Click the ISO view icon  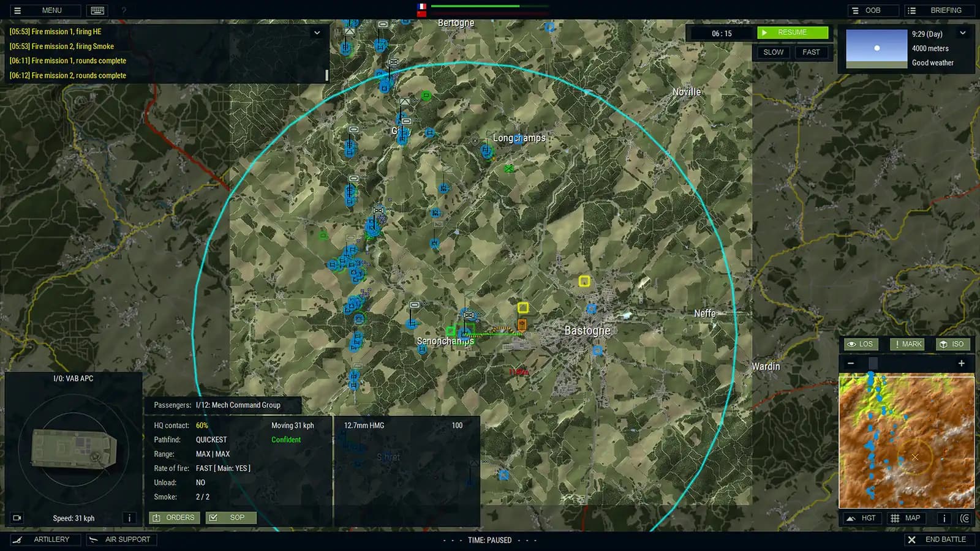coord(953,344)
